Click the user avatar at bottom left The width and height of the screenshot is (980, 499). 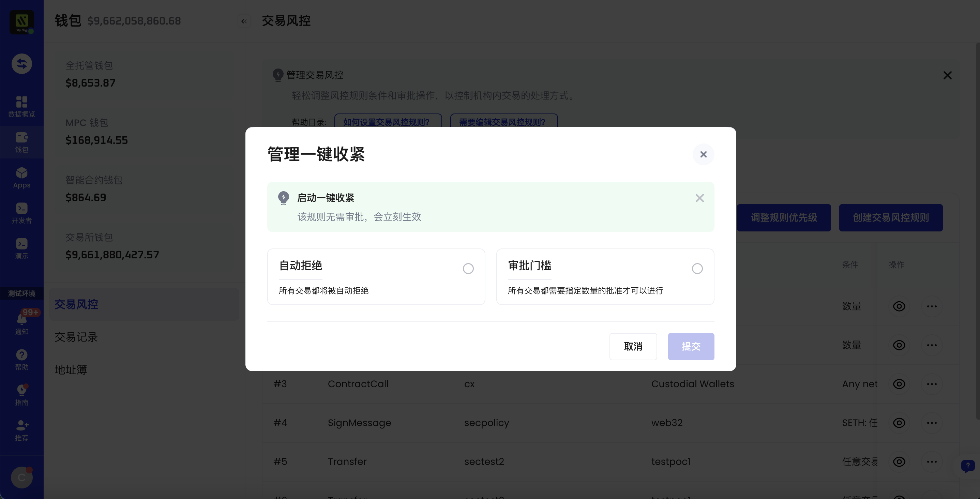tap(22, 477)
